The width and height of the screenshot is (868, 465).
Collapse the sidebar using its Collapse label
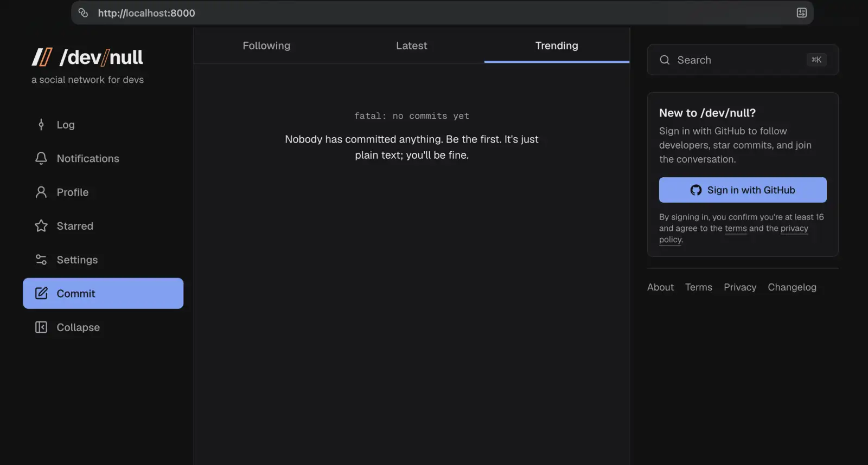coord(78,327)
